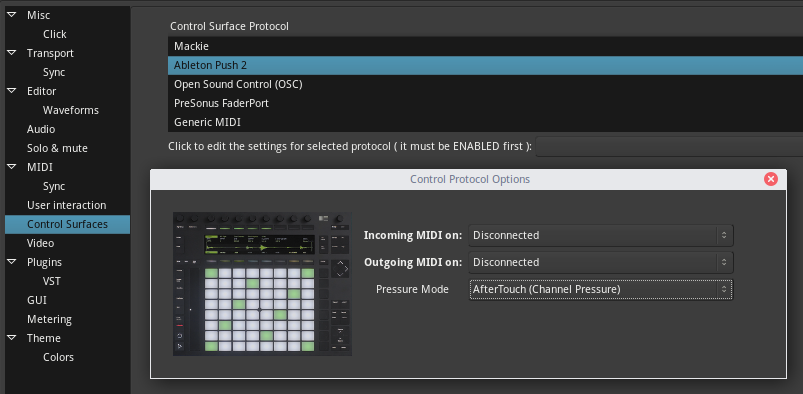Collapse the Plugins section triangle
Screen dimensions: 803x394
11,262
